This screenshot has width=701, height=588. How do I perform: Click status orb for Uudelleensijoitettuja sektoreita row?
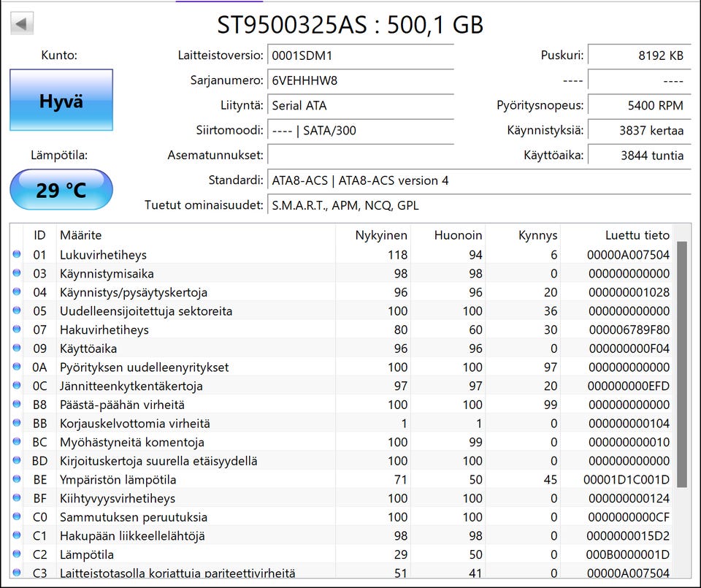[17, 311]
